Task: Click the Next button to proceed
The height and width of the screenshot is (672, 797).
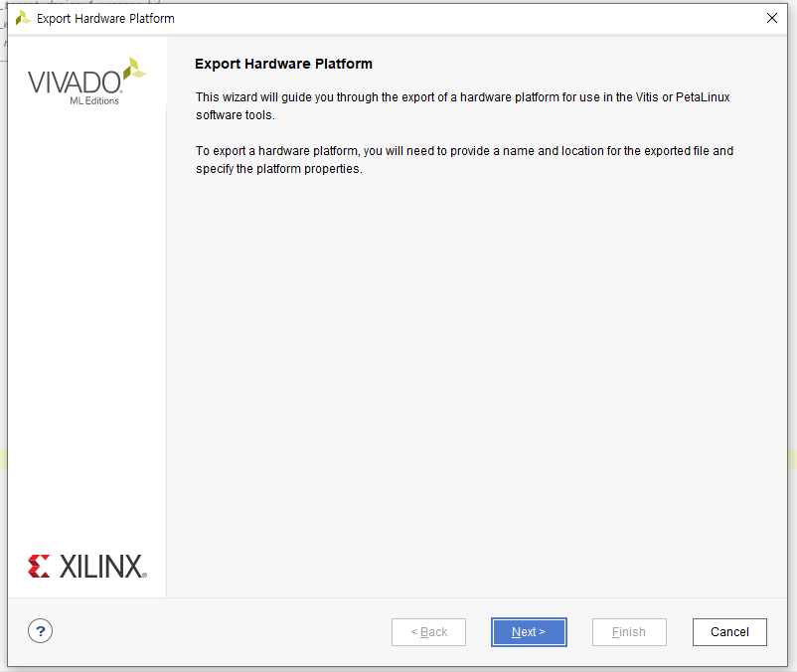Action: (x=529, y=632)
